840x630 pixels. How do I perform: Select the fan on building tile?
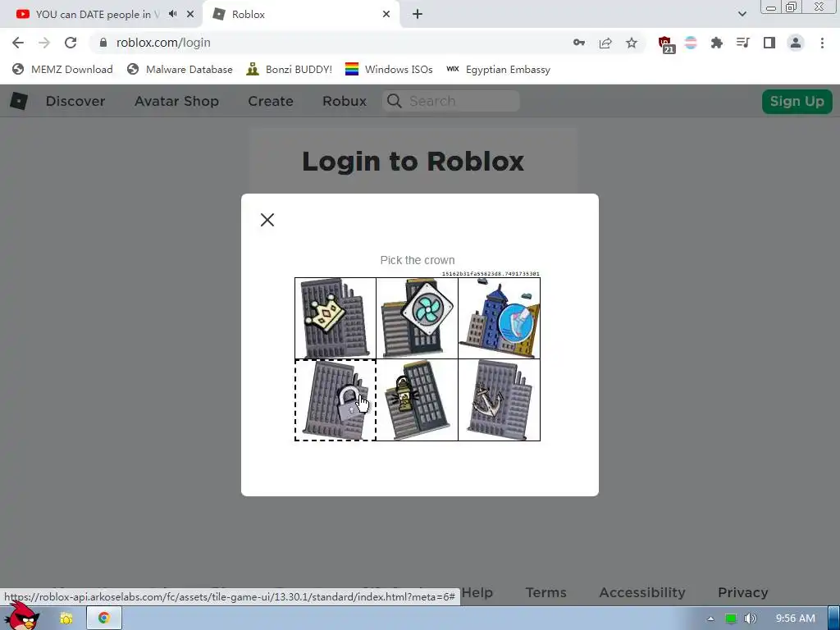[418, 318]
